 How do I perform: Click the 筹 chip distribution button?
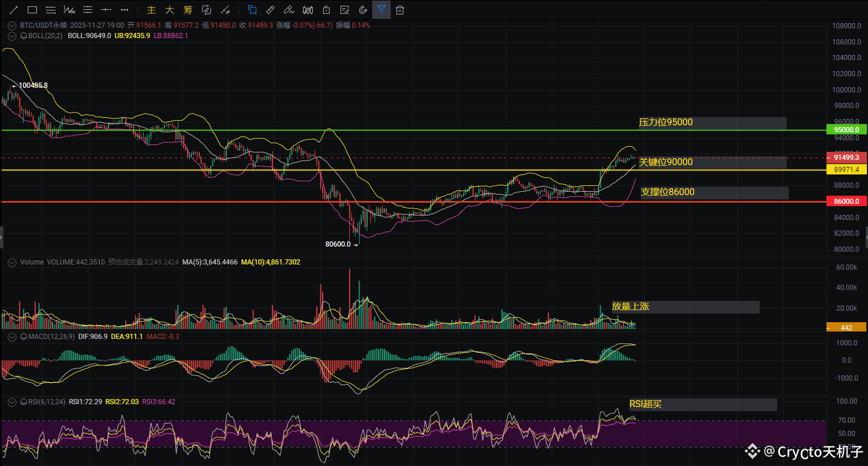click(x=188, y=10)
